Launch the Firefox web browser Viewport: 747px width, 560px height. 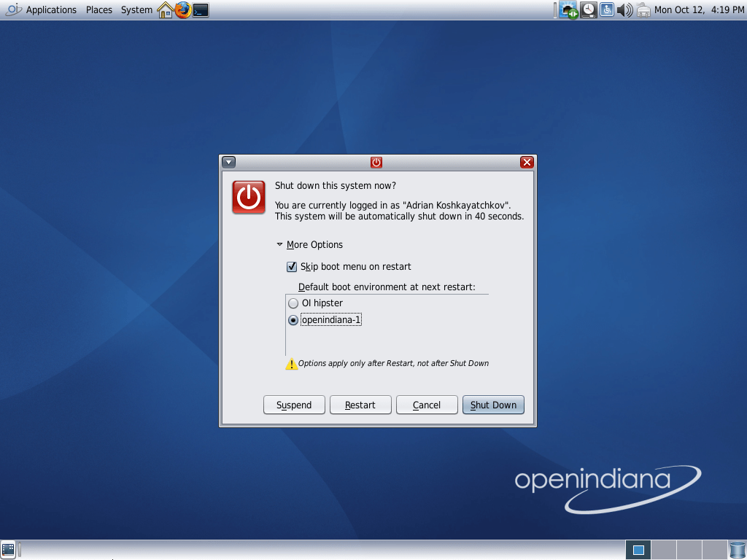click(x=182, y=10)
